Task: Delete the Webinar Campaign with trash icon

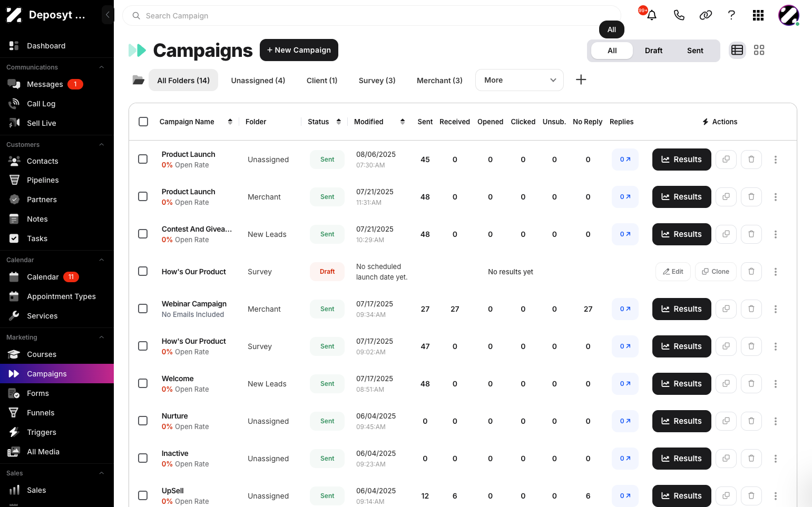Action: (751, 309)
